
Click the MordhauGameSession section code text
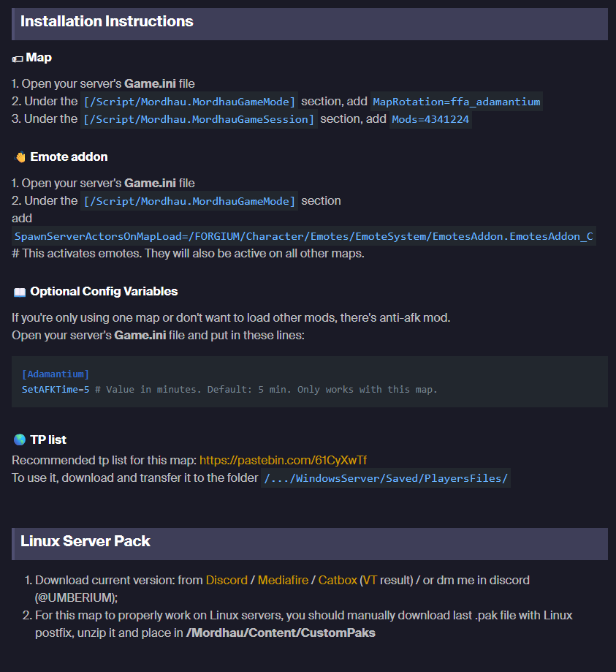[199, 119]
